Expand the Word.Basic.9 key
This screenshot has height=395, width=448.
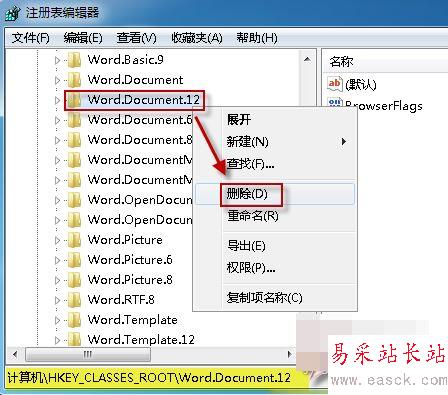pyautogui.click(x=57, y=60)
